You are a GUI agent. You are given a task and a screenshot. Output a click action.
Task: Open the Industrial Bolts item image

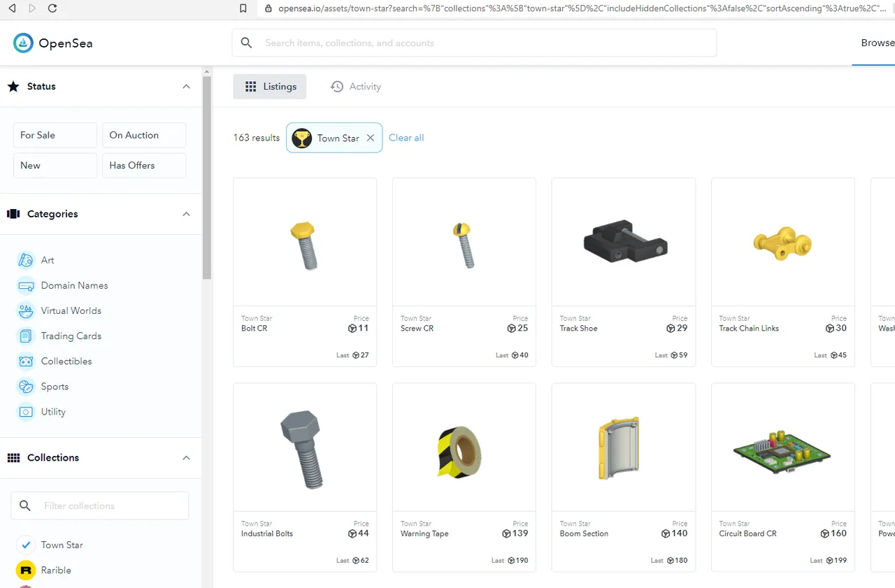pyautogui.click(x=305, y=447)
